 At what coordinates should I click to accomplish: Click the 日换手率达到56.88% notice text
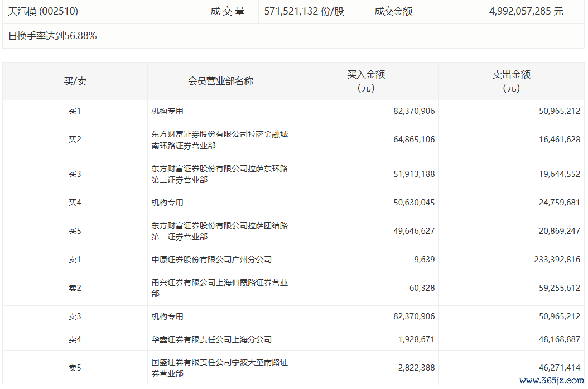(53, 36)
